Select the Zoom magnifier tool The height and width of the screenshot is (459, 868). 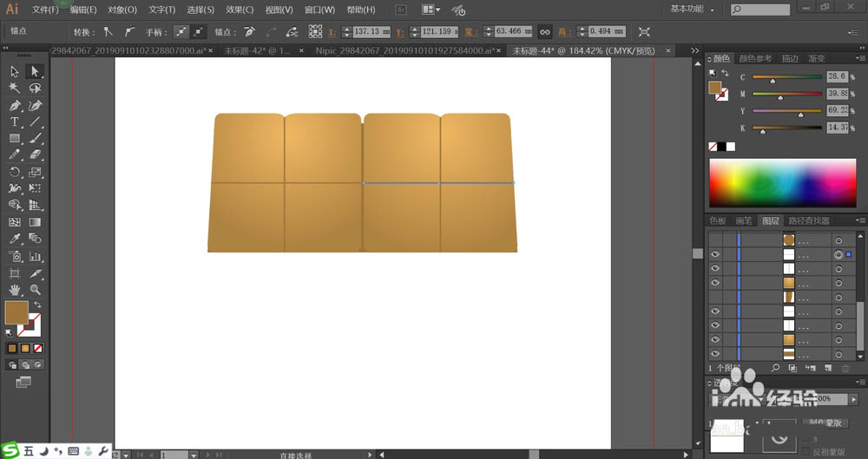[35, 290]
